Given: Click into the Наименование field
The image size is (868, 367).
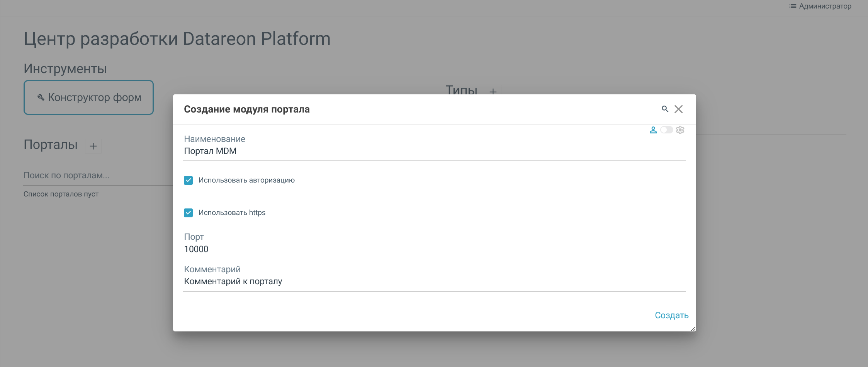Looking at the screenshot, I should (434, 151).
